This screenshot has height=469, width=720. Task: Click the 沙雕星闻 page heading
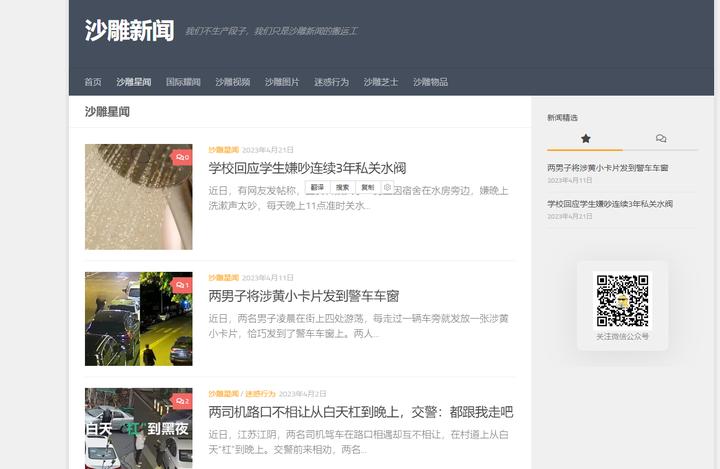[107, 112]
